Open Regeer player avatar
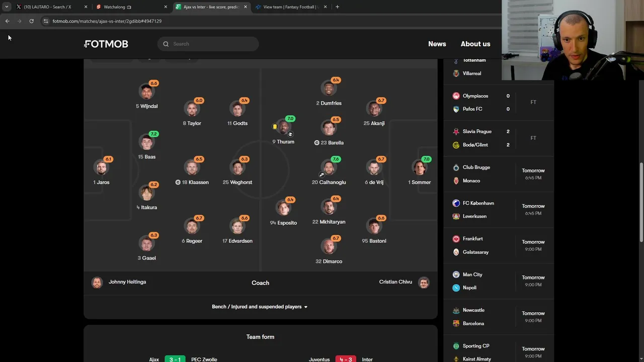644x362 pixels. tap(192, 227)
